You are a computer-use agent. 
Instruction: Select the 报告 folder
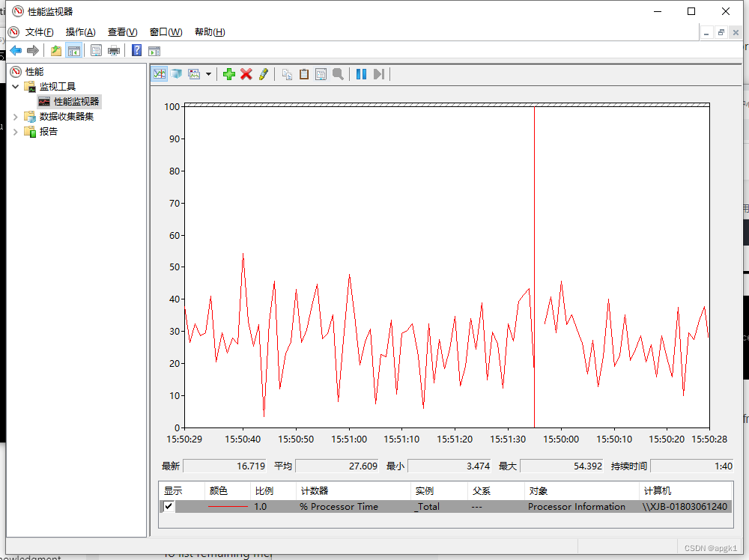coord(48,131)
